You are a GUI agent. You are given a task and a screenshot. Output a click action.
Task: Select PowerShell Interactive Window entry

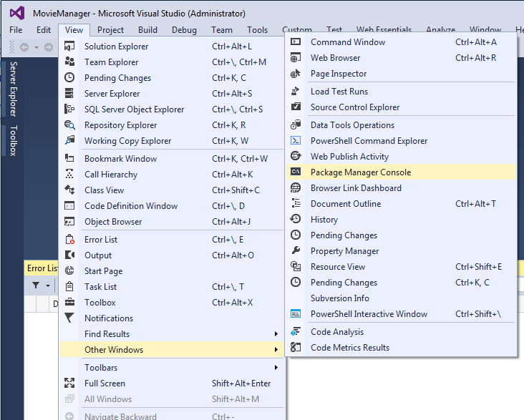(x=369, y=314)
